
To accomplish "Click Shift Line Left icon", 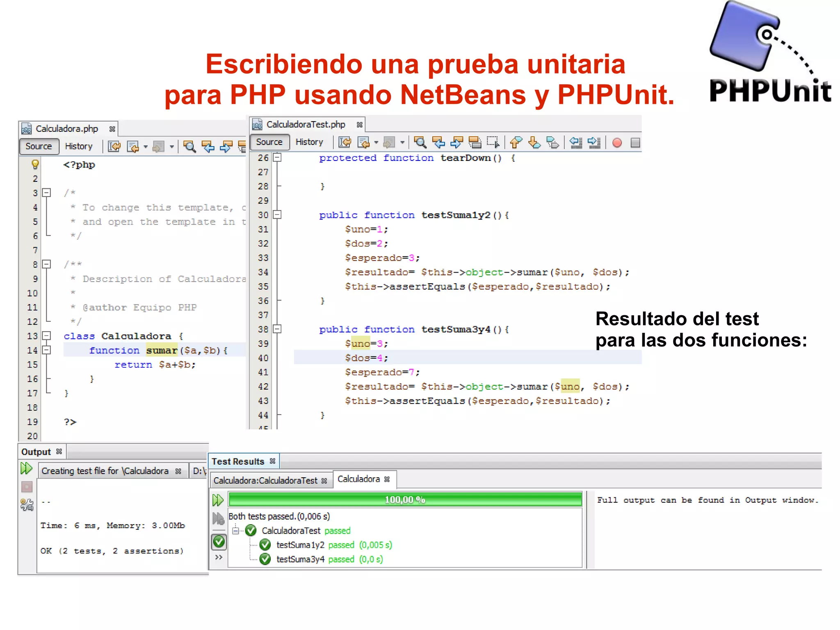I will click(x=576, y=142).
